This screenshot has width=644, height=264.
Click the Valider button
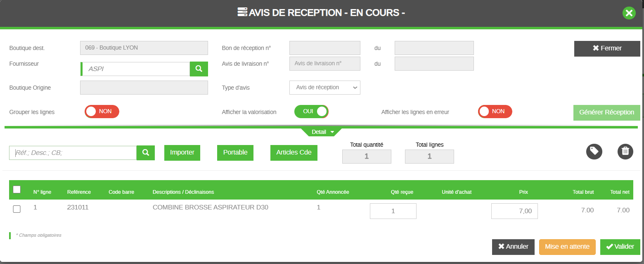620,247
